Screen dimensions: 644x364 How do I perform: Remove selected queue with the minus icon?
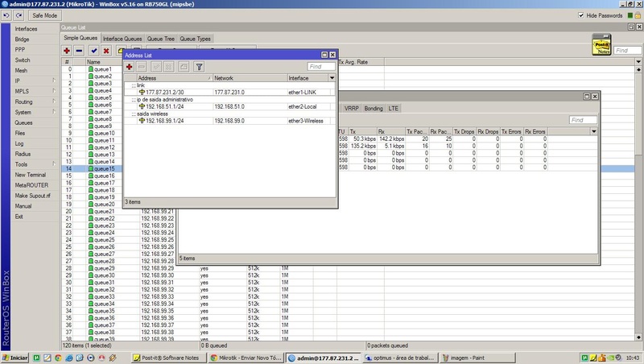point(80,50)
